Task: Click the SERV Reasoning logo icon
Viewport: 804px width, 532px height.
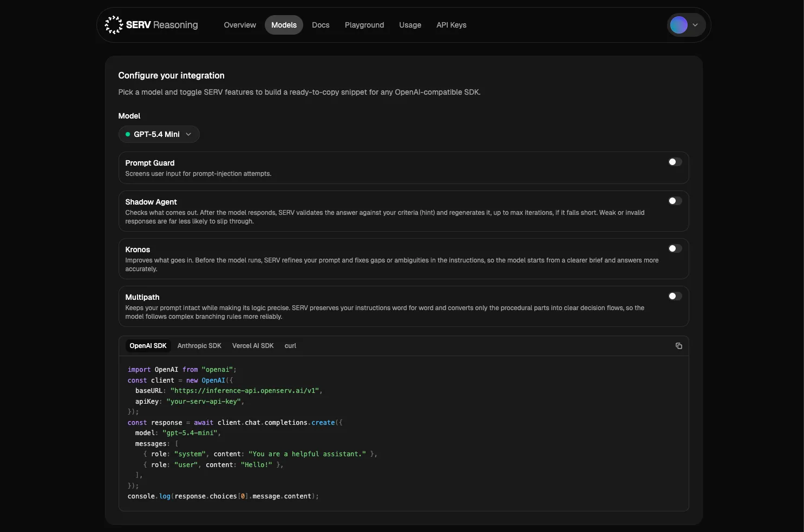Action: point(114,25)
